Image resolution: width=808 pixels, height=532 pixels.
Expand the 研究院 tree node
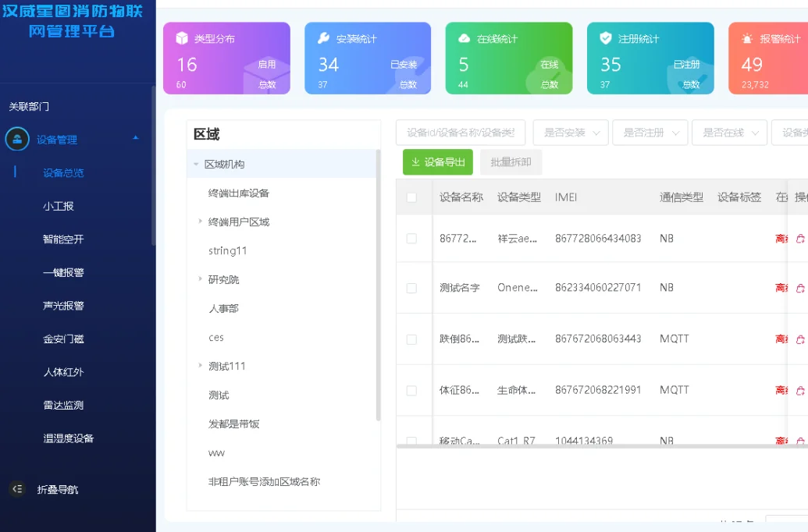click(x=201, y=278)
